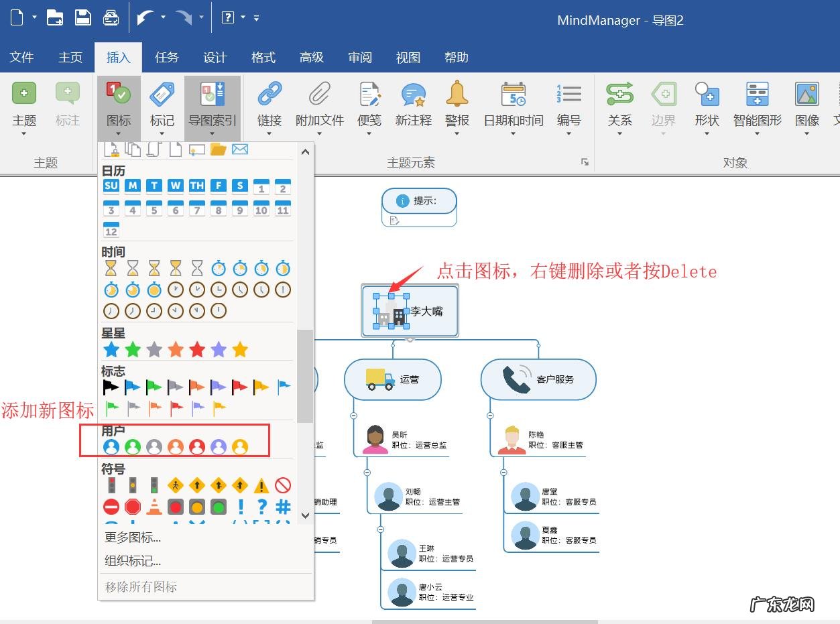Switch to the 设计 ribbon tab
The width and height of the screenshot is (840, 624).
[215, 58]
